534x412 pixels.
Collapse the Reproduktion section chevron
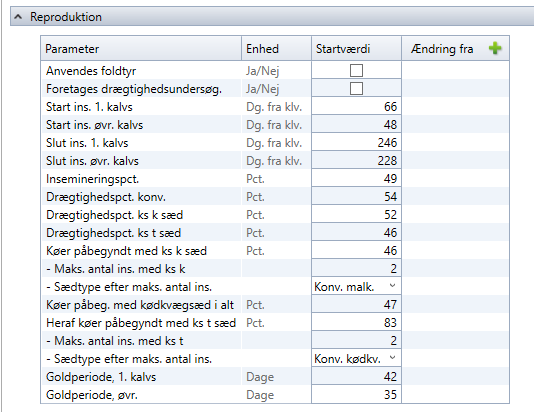click(x=18, y=17)
